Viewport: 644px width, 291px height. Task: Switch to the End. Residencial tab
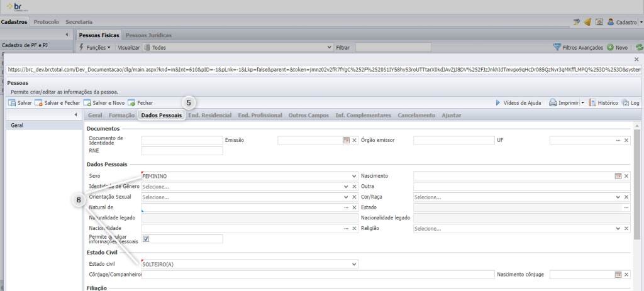point(210,116)
